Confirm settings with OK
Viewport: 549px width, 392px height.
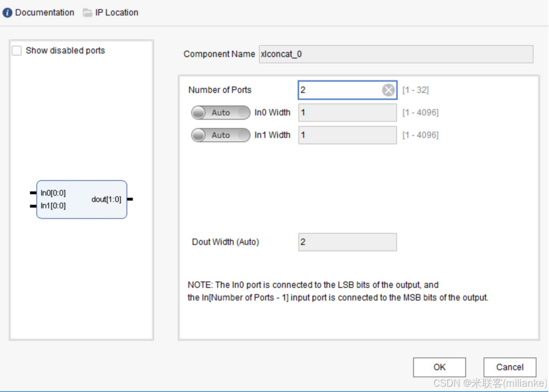tap(440, 367)
